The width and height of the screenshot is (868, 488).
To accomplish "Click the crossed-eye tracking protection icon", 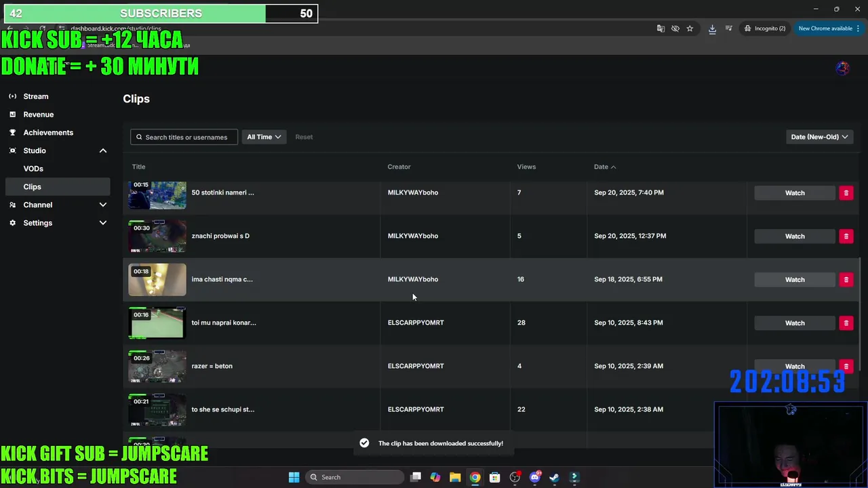I will (675, 28).
